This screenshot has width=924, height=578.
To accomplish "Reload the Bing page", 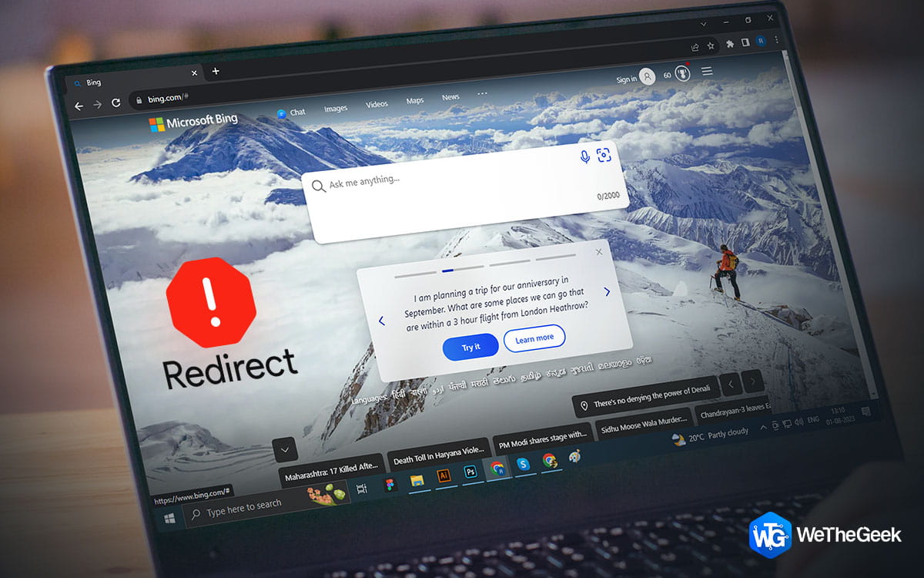I will [x=116, y=102].
